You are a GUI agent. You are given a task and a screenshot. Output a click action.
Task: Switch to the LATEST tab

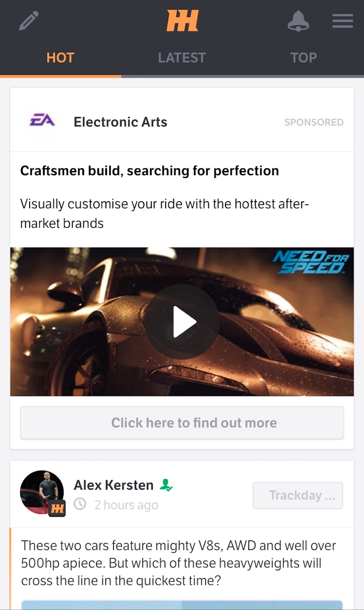coord(182,58)
